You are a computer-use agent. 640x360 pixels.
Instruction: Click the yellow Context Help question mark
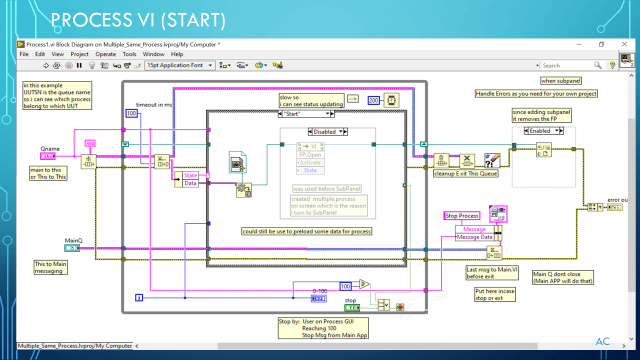(x=612, y=65)
